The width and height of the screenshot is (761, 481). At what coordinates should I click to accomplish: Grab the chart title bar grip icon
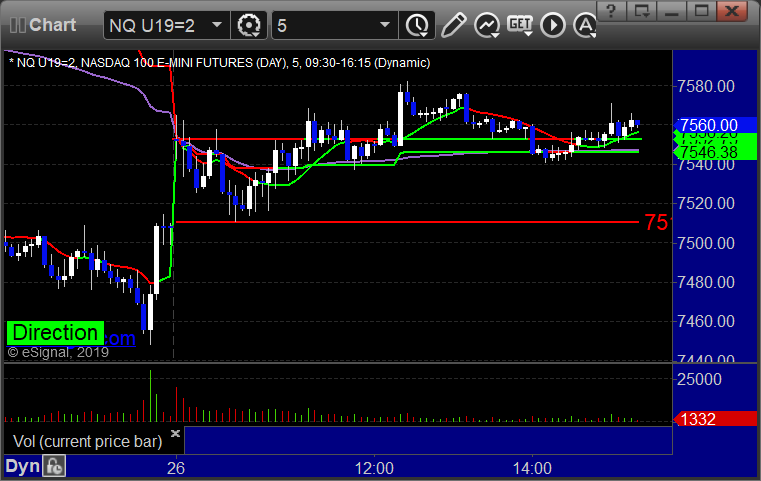click(18, 25)
